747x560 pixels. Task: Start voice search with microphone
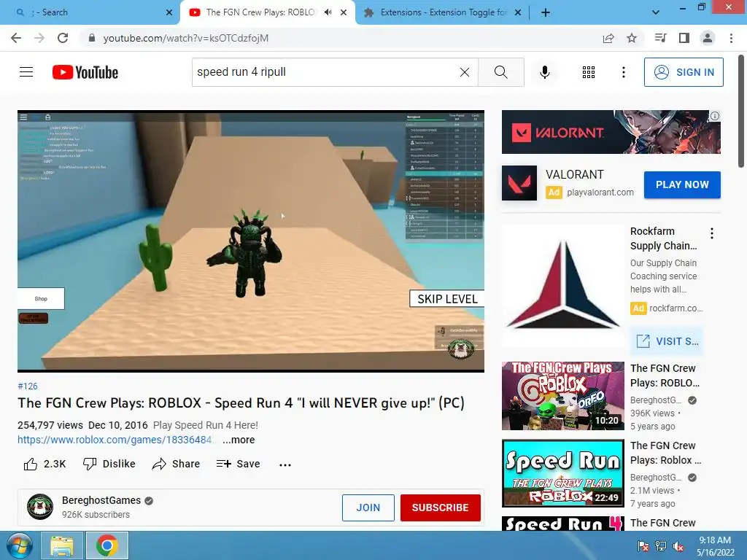tap(544, 72)
